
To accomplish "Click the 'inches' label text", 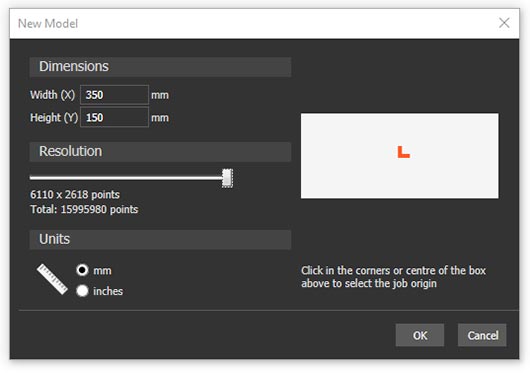I will click(x=108, y=291).
